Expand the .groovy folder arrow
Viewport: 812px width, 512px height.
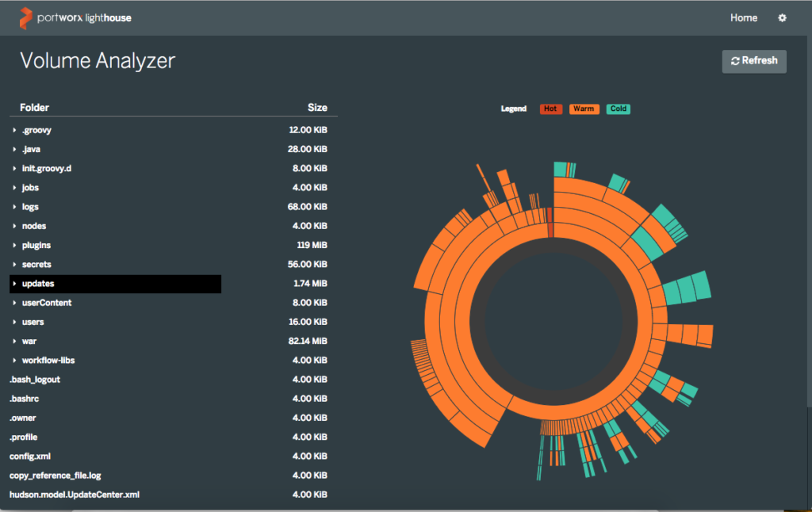(14, 130)
